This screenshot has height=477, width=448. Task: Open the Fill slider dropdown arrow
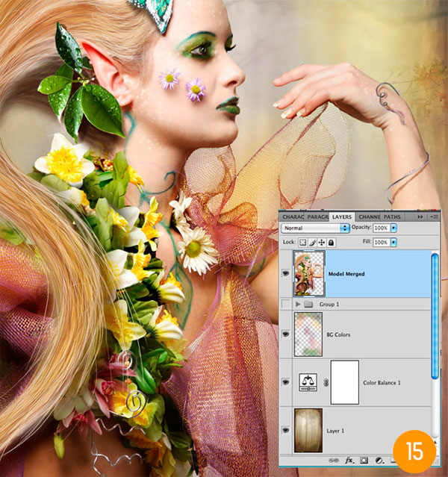393,242
